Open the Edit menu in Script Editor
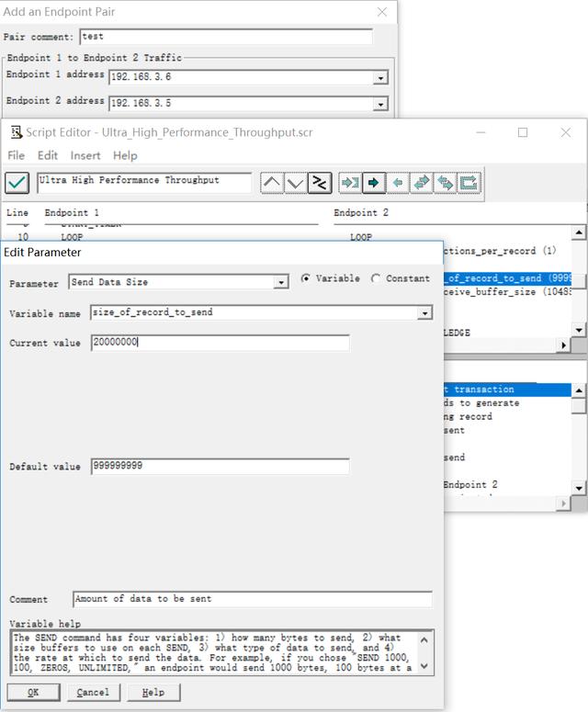 [x=48, y=155]
